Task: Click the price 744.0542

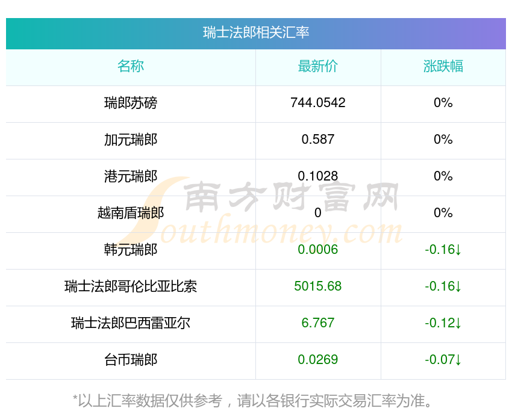Action: pos(317,103)
